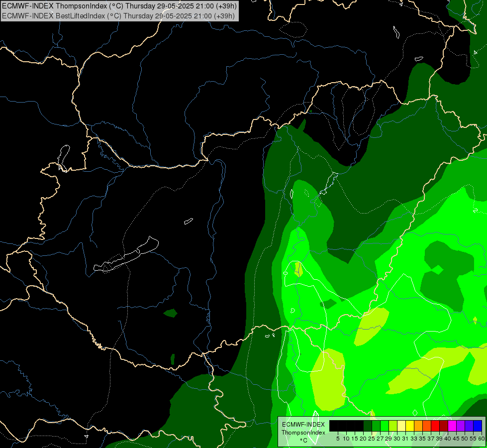This screenshot has width=487, height=448.
Task: Click legend scale value '37'
Action: pos(431,439)
